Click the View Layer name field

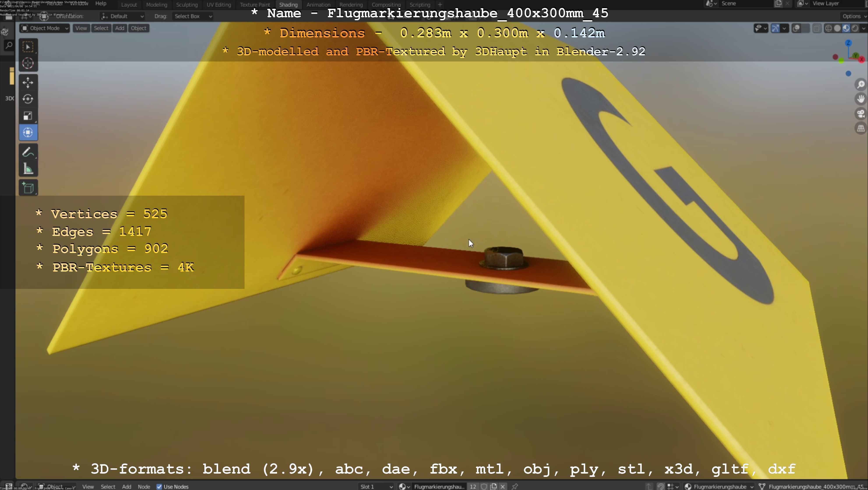tap(837, 4)
